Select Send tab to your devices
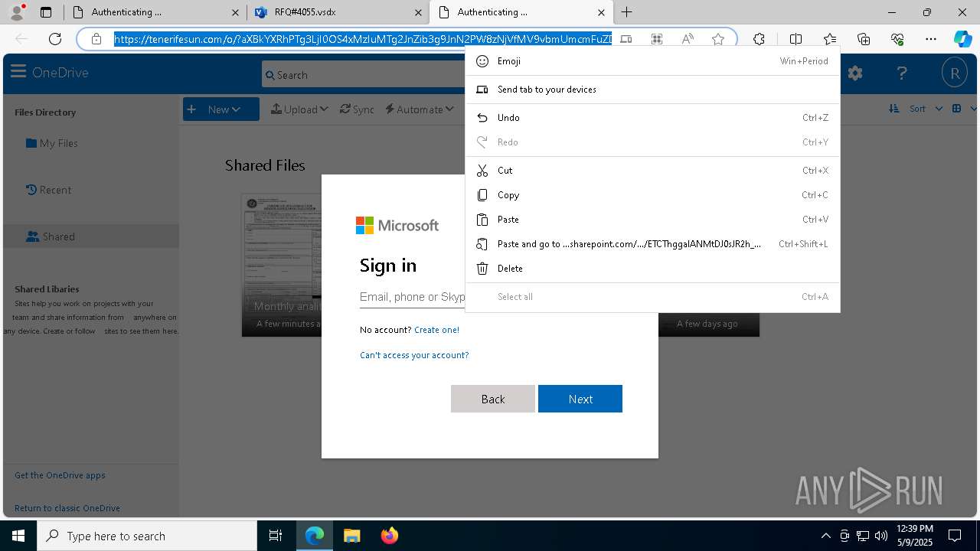 coord(652,90)
